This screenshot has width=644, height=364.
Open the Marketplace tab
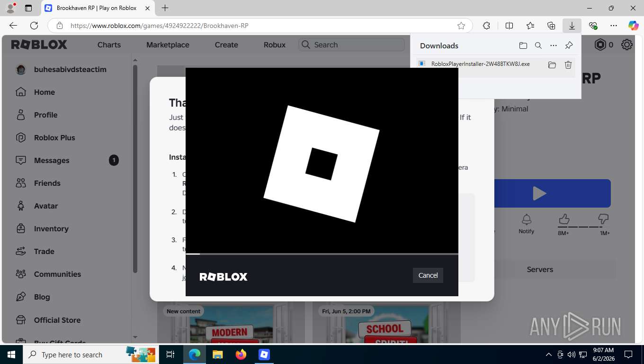[168, 45]
